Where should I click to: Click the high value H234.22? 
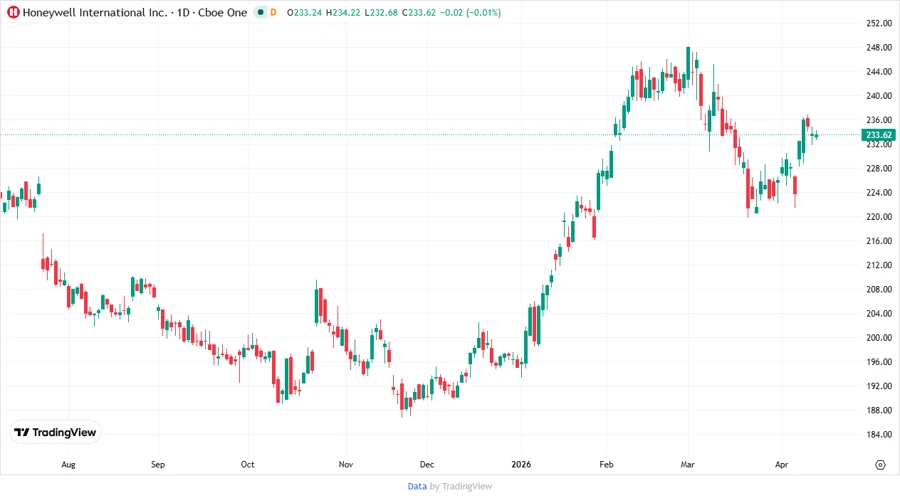(x=343, y=12)
